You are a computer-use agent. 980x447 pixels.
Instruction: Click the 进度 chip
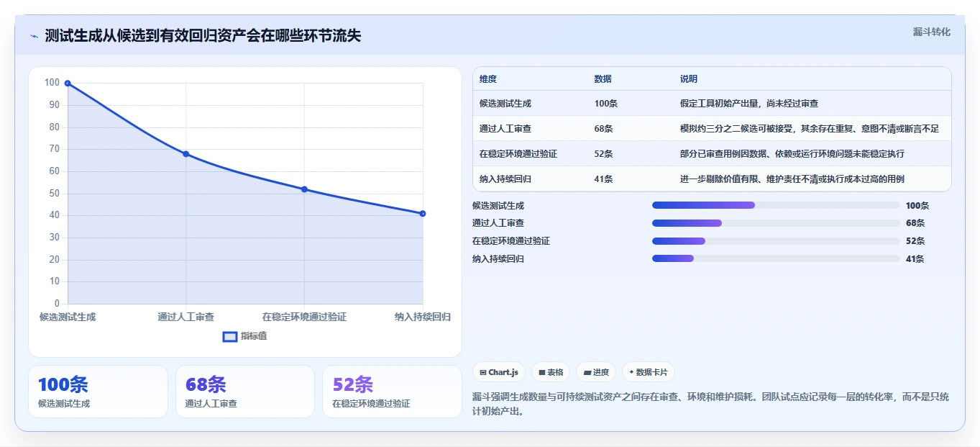coord(596,372)
